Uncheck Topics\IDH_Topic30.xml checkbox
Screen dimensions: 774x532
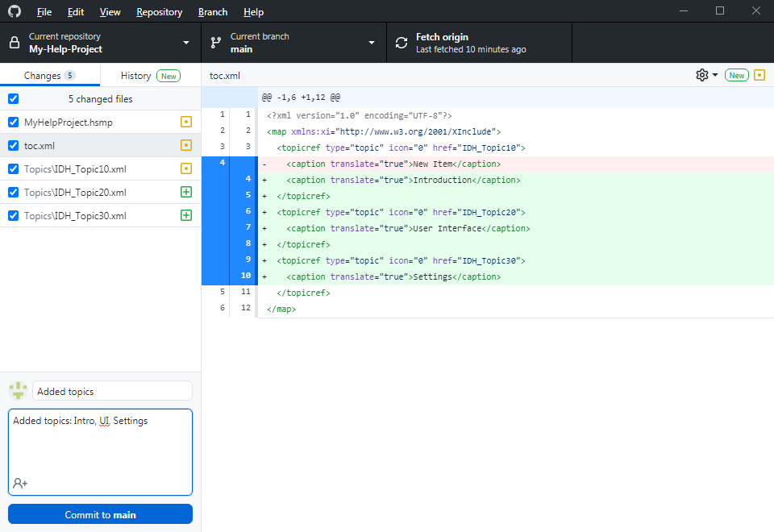pyautogui.click(x=13, y=216)
